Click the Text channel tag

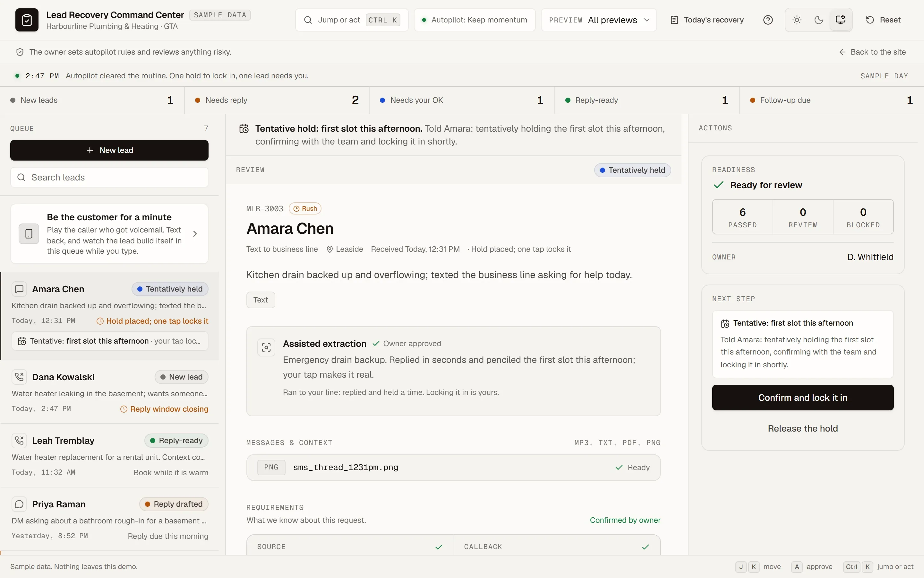[261, 300]
